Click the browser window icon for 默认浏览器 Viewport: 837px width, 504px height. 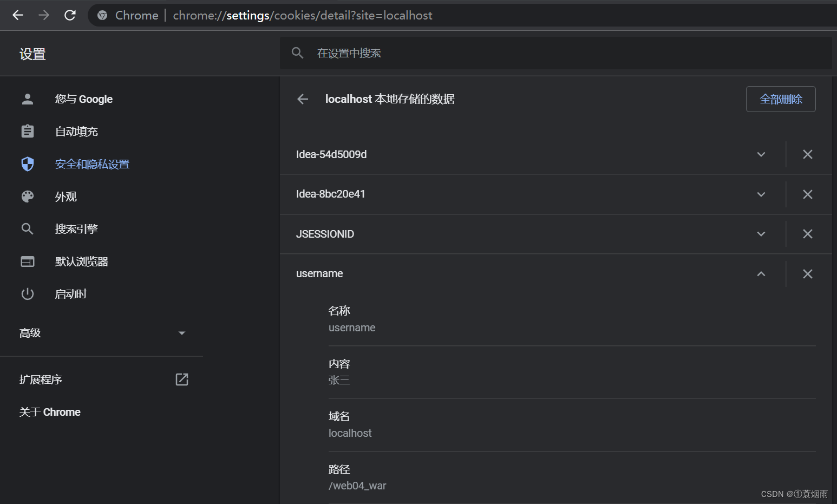tap(28, 261)
